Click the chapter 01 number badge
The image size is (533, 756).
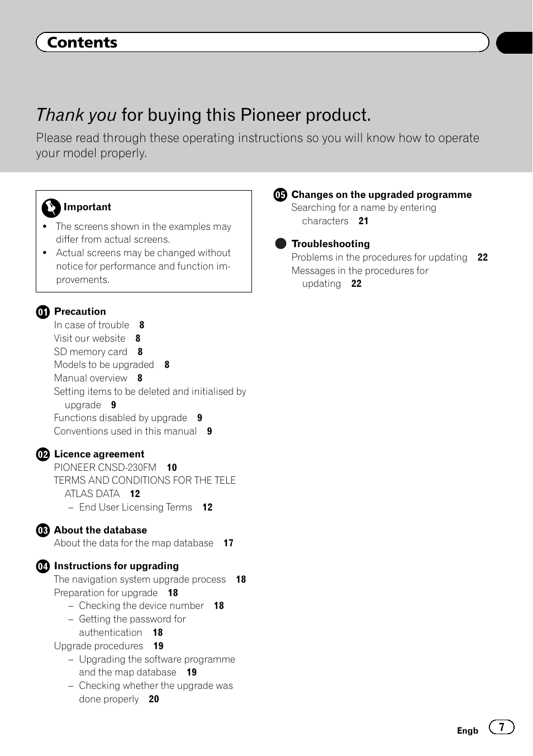coord(43,312)
